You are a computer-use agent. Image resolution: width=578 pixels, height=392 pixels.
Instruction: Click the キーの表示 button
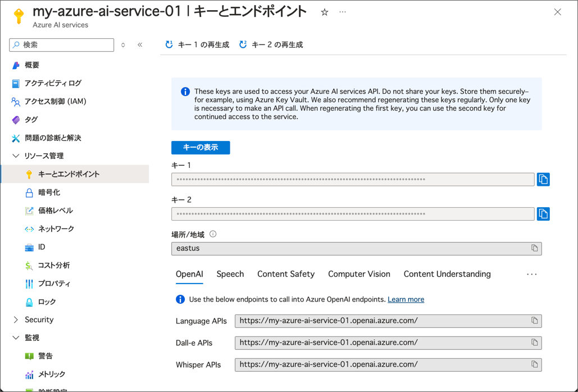point(201,147)
